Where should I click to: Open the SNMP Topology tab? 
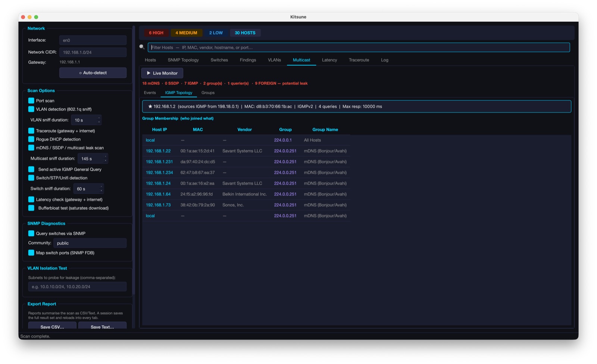click(x=183, y=60)
